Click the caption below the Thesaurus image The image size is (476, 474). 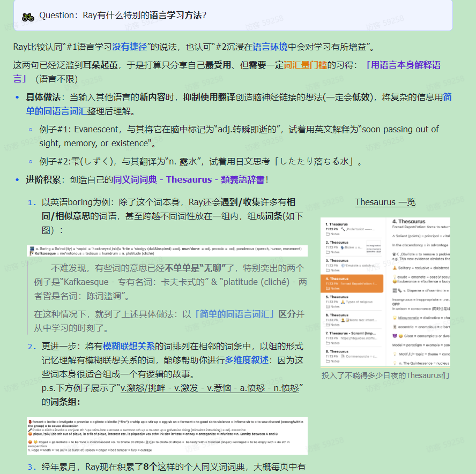pos(385,375)
